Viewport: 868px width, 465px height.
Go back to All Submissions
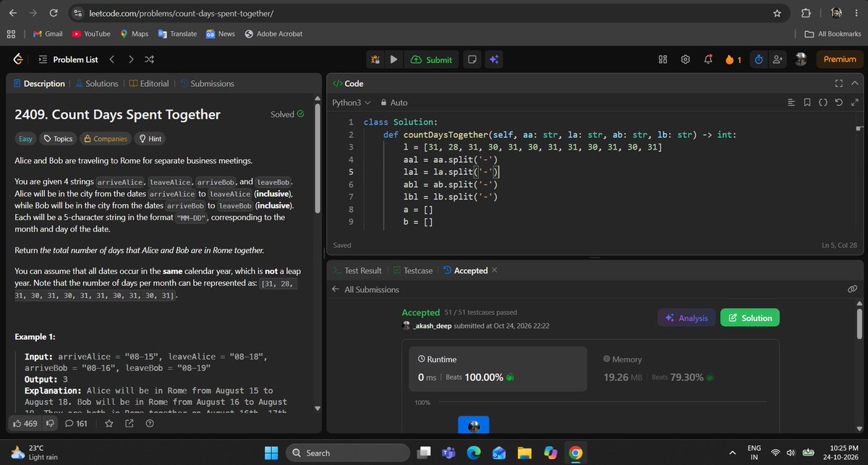[x=365, y=289]
